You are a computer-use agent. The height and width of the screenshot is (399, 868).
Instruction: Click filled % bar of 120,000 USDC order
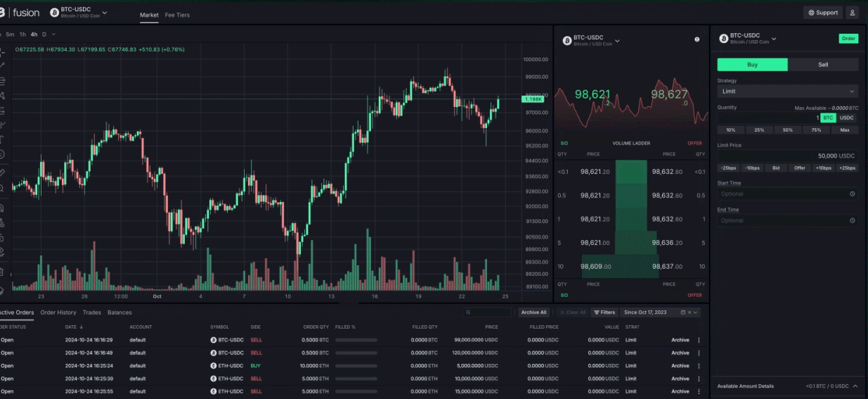click(x=356, y=353)
